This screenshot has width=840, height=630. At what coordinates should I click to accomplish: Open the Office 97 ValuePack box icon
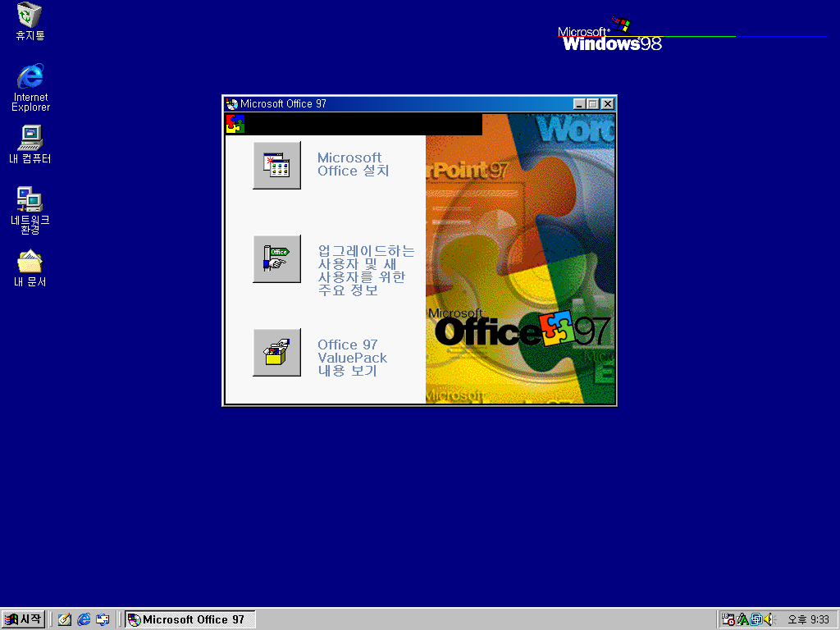276,353
